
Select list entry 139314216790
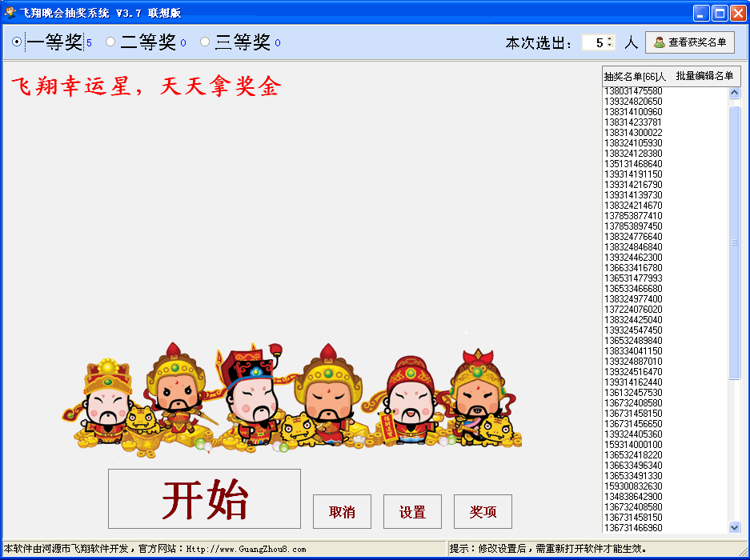click(x=633, y=185)
